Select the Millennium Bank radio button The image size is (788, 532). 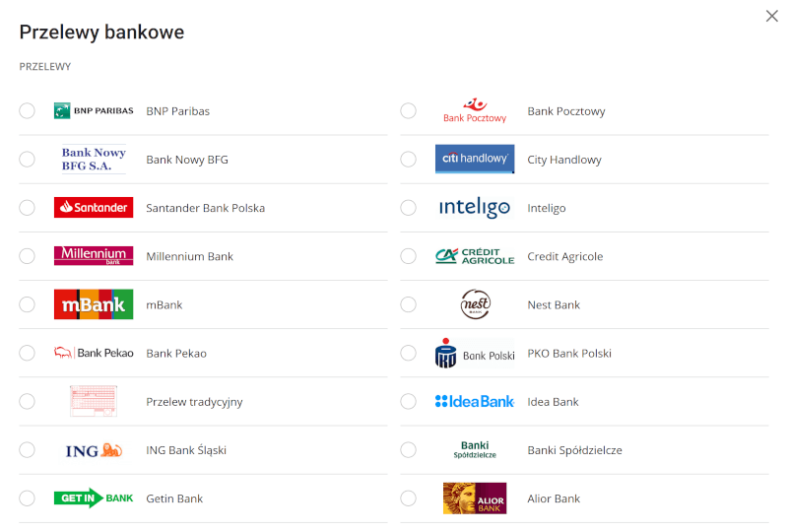click(x=27, y=256)
